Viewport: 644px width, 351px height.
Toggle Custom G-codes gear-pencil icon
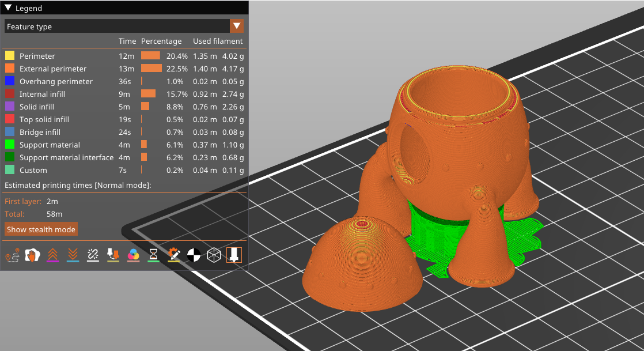click(x=173, y=255)
